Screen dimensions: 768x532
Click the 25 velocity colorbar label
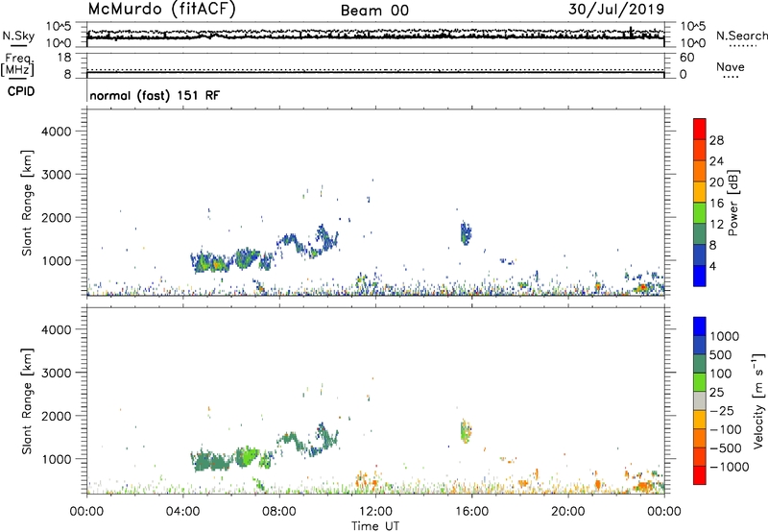716,392
